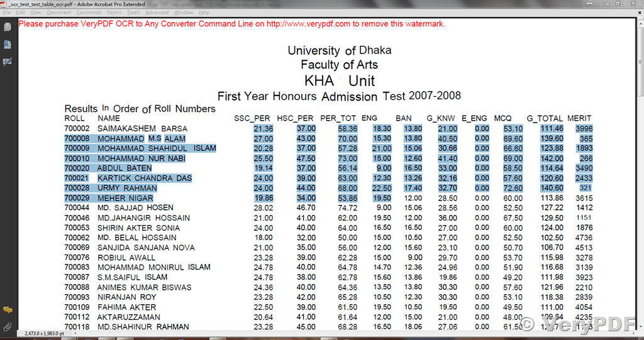Click roll number 700010
Screen dimensions: 644x340
tap(77, 158)
